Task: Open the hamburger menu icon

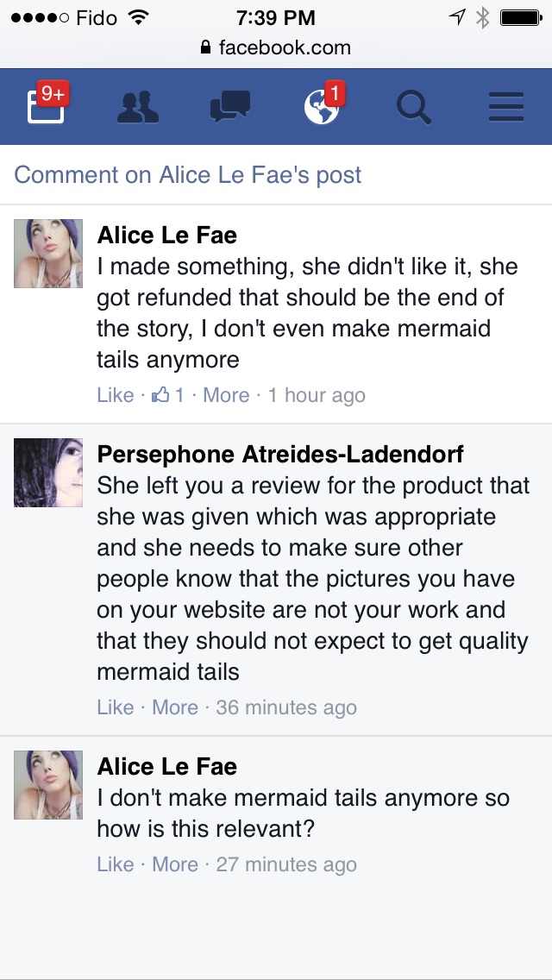Action: (x=506, y=108)
